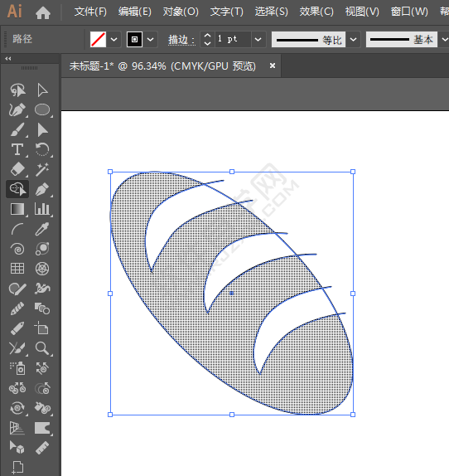Expand the stroke weight dropdown
The height and width of the screenshot is (476, 449).
258,40
